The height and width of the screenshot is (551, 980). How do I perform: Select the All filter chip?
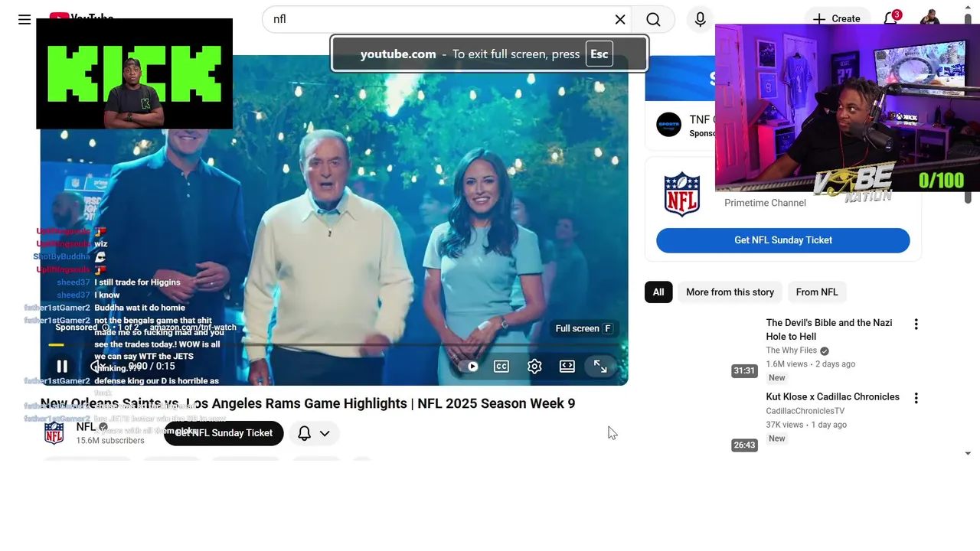(658, 292)
